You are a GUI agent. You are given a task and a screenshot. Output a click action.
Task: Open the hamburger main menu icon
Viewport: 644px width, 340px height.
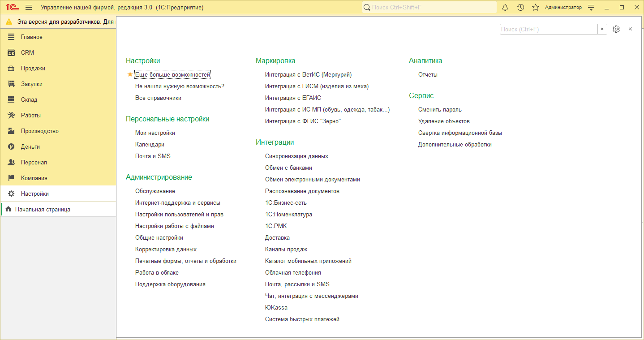(x=29, y=8)
